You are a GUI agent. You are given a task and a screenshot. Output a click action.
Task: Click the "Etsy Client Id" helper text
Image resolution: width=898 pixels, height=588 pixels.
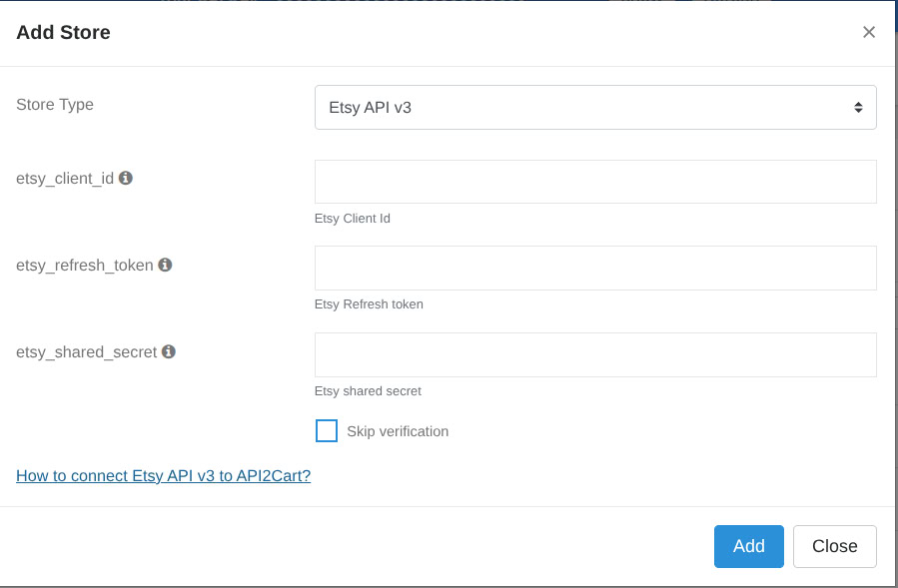[x=352, y=218]
